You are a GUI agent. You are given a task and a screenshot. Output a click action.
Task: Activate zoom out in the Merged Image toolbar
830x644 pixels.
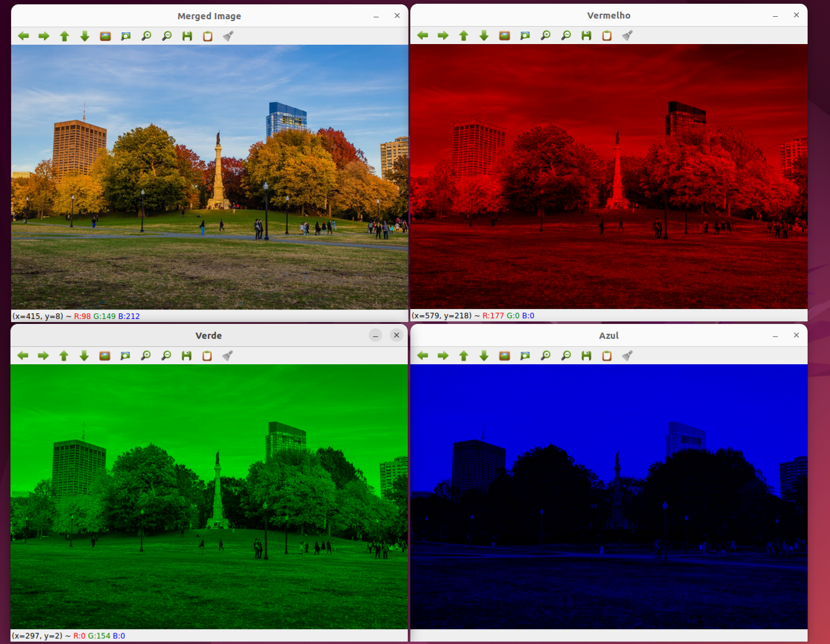(x=166, y=35)
